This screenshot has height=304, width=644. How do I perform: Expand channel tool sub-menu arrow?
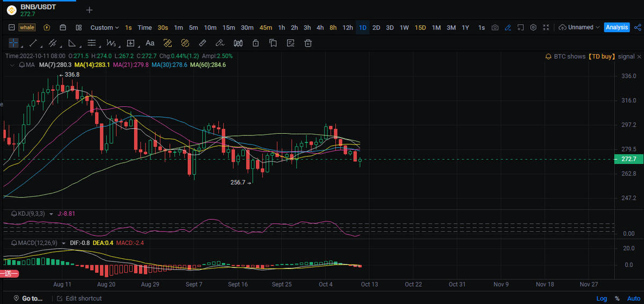[60, 46]
